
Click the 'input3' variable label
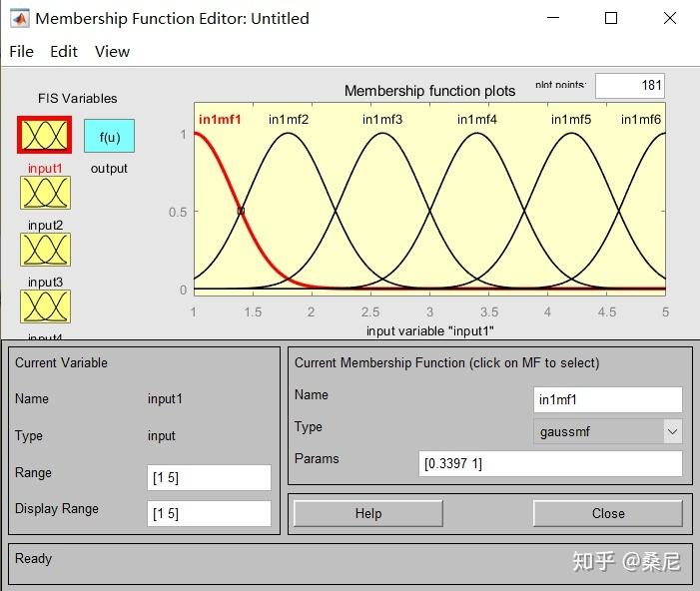tap(45, 283)
